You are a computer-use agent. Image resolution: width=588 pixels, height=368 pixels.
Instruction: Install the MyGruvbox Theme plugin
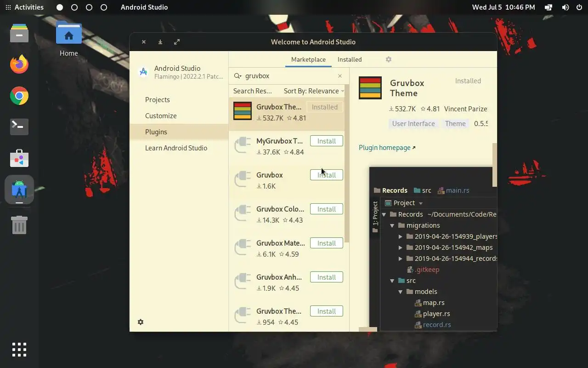327,141
